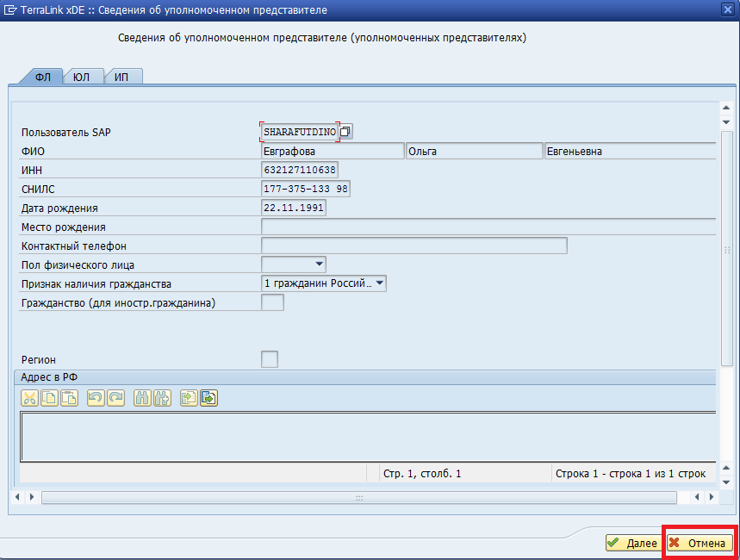The image size is (740, 560).
Task: Click the Undo arrow icon
Action: tap(96, 397)
